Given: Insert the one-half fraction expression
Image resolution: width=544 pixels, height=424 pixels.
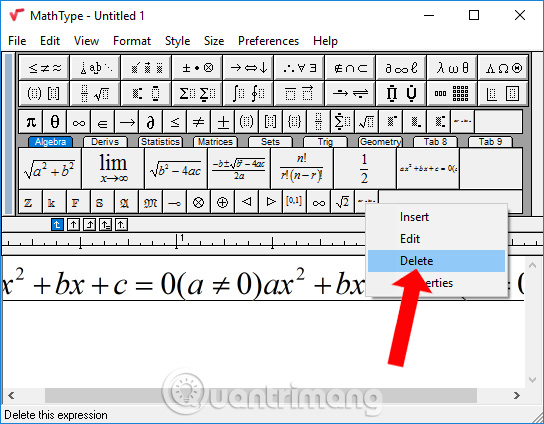Looking at the screenshot, I should click(365, 169).
